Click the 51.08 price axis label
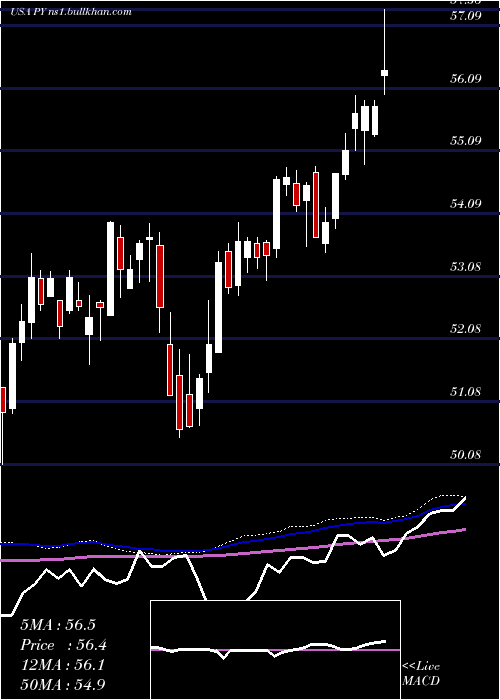Screen dimensions: 500x700 [468, 392]
